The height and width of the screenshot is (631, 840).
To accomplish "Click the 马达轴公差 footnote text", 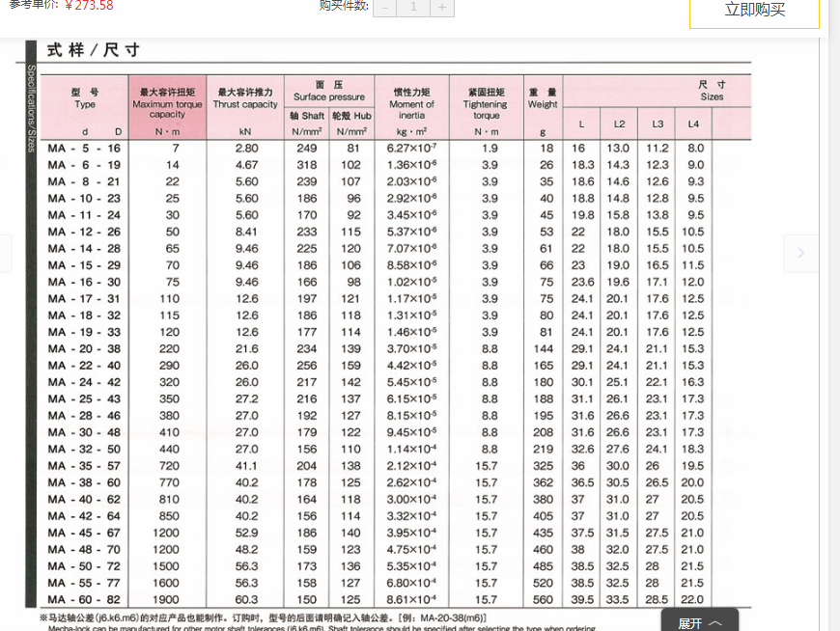I will [x=263, y=618].
